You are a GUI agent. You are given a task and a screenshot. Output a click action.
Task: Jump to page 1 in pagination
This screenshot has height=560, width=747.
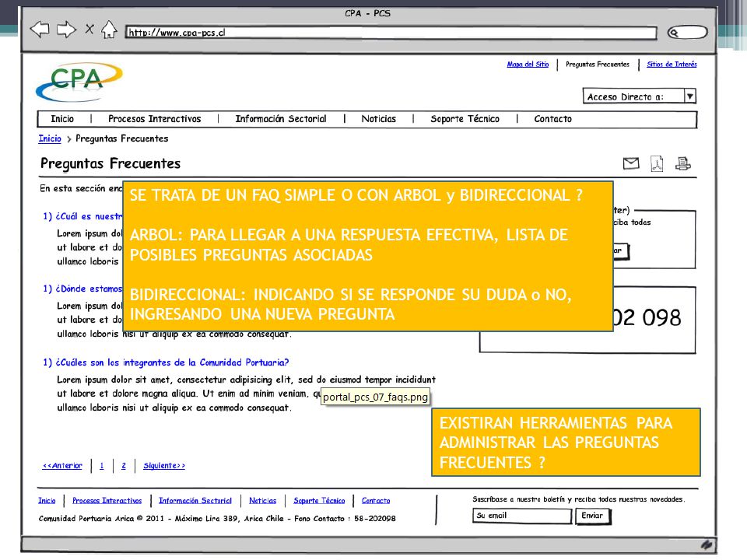point(101,466)
